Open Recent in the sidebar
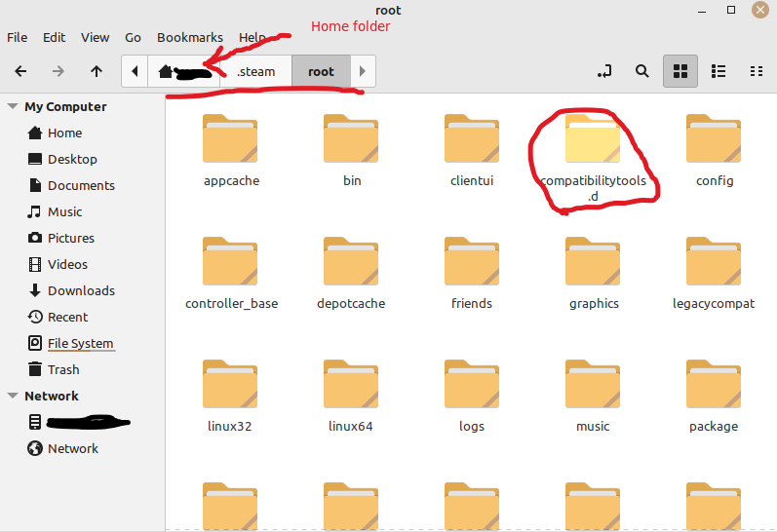777x532 pixels. point(58,317)
